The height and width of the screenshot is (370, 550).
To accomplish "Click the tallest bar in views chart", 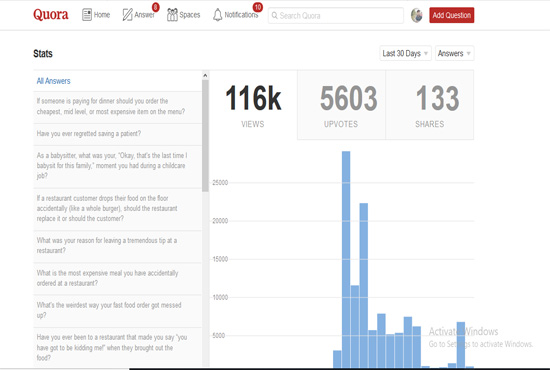I will coord(346,260).
